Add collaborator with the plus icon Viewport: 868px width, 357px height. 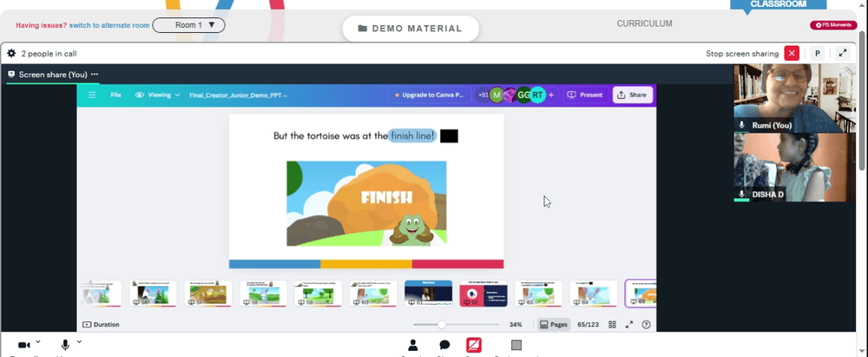[x=551, y=95]
